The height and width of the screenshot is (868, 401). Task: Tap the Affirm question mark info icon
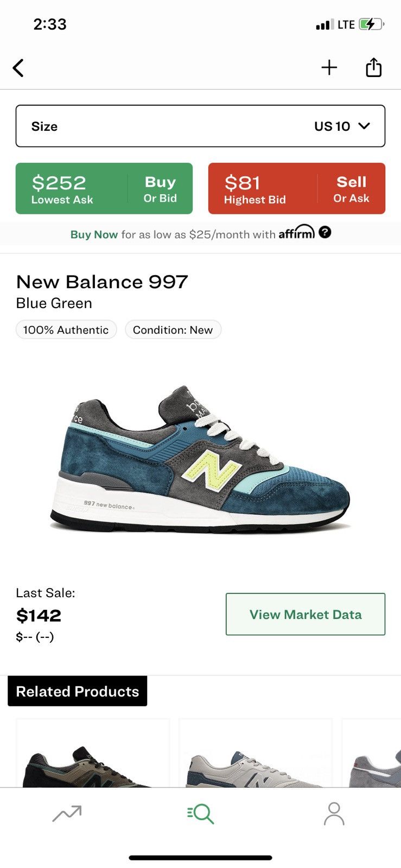pos(325,232)
